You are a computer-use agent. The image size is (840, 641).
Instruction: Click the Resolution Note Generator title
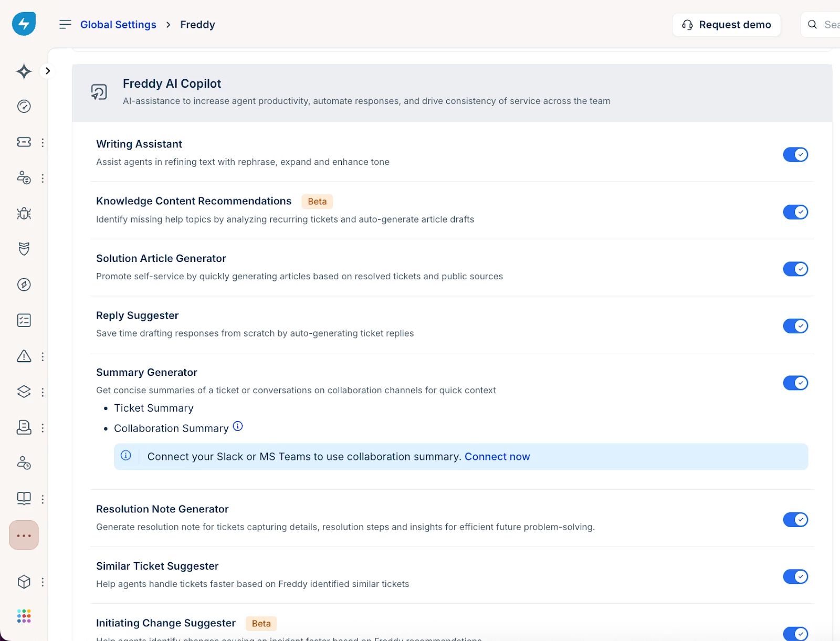pos(162,509)
